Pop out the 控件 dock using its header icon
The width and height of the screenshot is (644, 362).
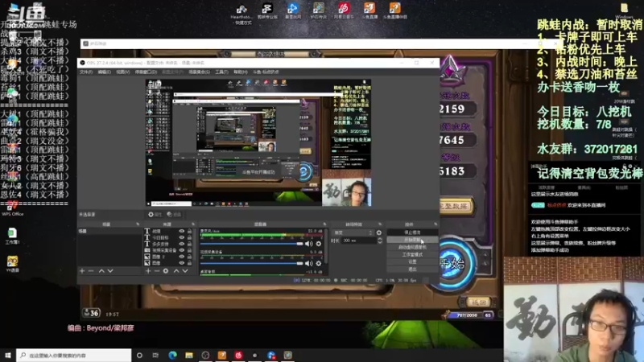pyautogui.click(x=436, y=224)
